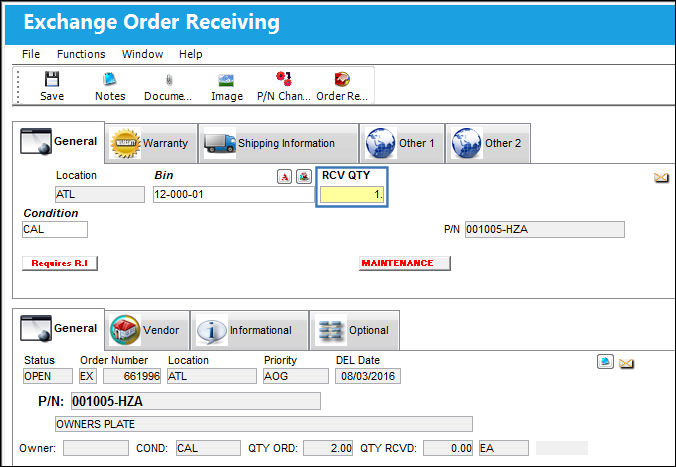
Task: Click the toolbar drag handle dots
Action: tap(18, 87)
